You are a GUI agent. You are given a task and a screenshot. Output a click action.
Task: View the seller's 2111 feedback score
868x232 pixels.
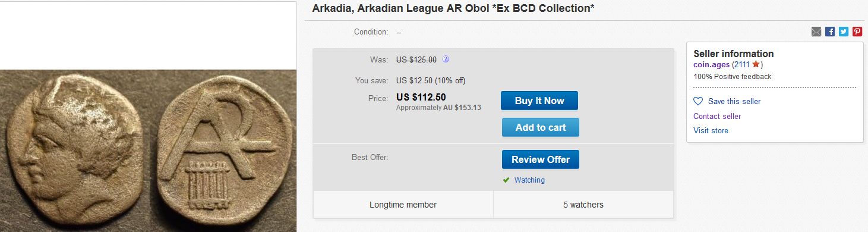point(741,64)
